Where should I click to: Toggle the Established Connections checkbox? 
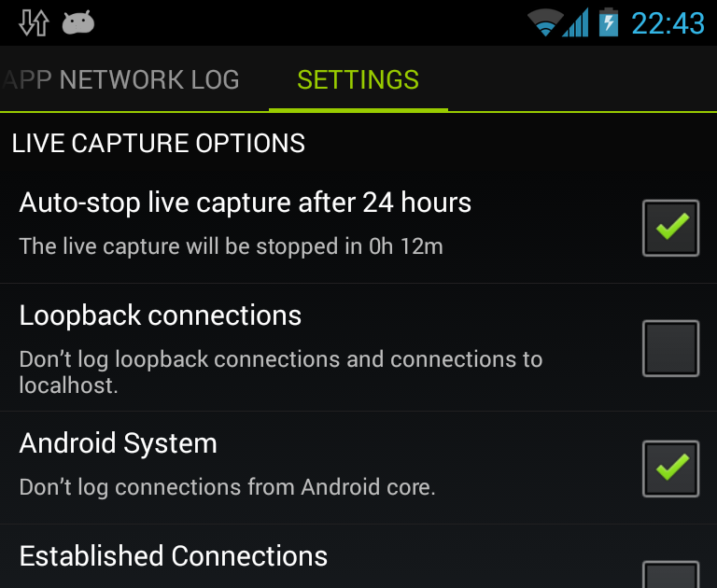pos(671,575)
